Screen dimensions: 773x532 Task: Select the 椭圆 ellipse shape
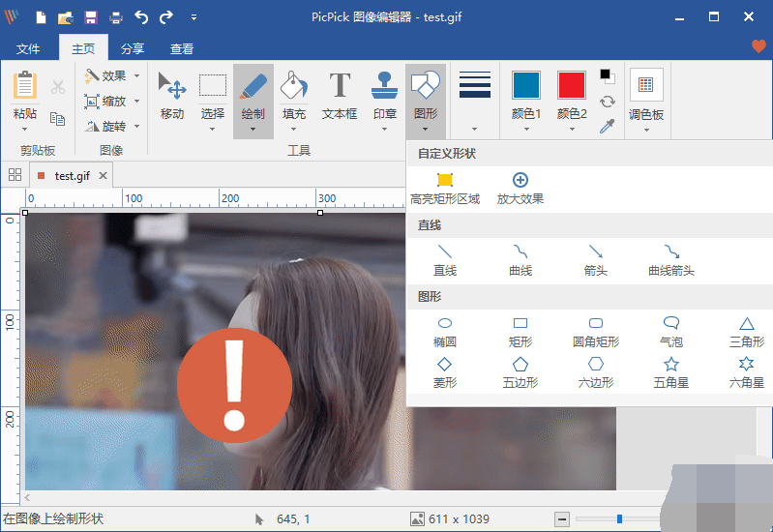(x=445, y=333)
